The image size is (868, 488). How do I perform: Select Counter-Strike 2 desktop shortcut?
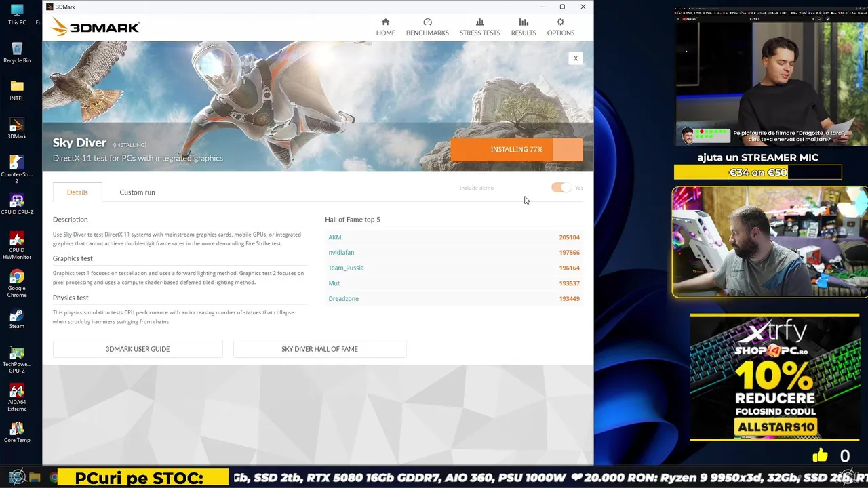[17, 169]
